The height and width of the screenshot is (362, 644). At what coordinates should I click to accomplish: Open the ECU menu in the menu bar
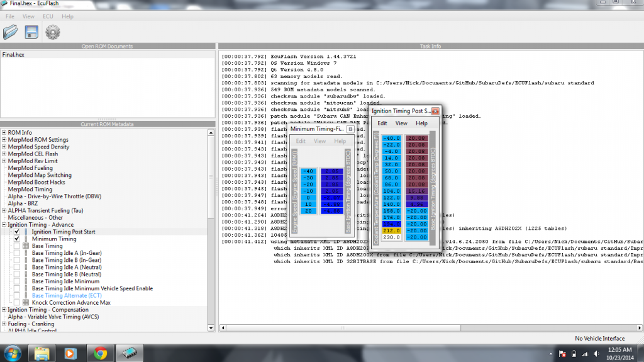click(48, 16)
